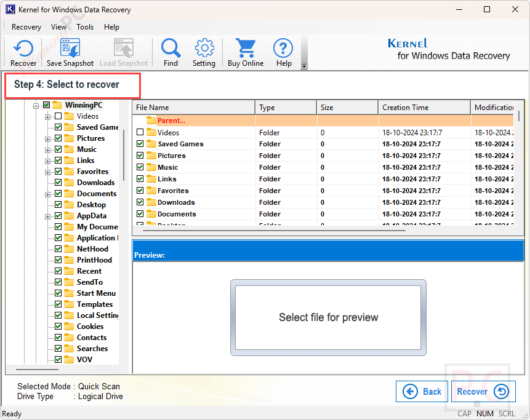
Task: Click the Searches folder icon in tree
Action: click(69, 349)
